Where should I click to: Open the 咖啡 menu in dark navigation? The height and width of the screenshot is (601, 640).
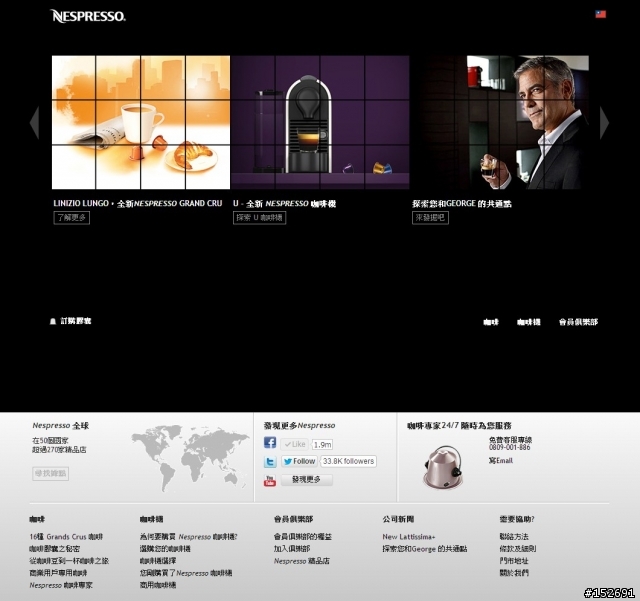tap(491, 322)
